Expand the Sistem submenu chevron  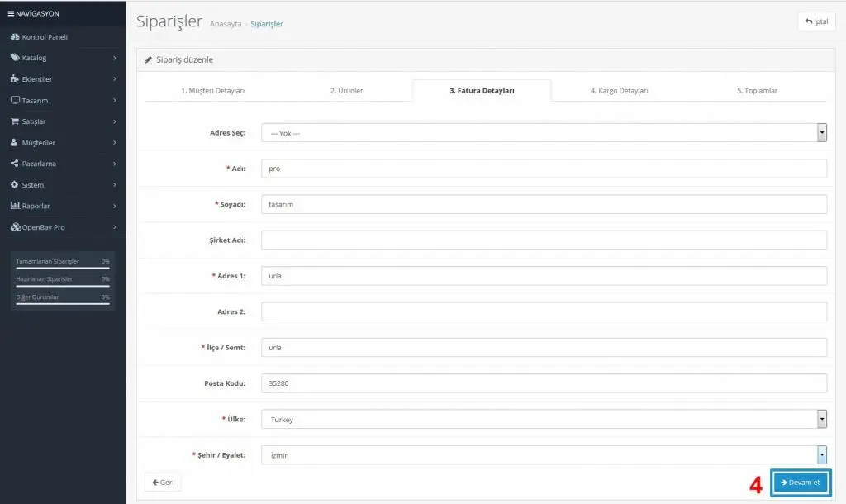[114, 184]
